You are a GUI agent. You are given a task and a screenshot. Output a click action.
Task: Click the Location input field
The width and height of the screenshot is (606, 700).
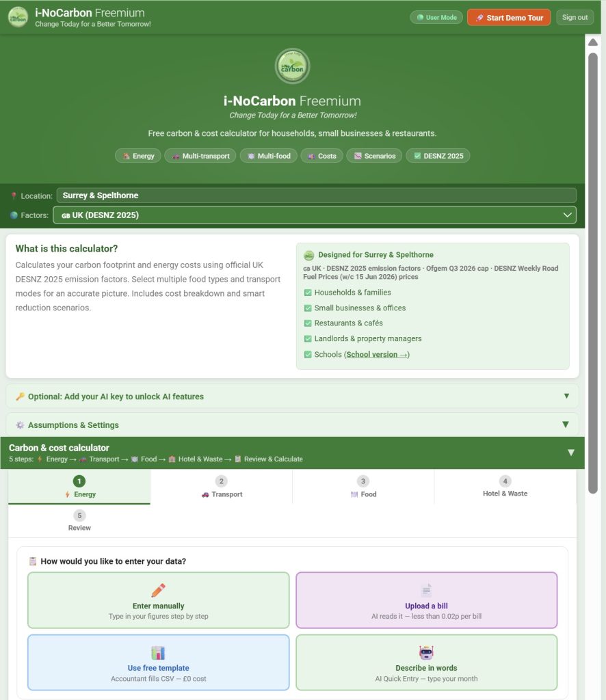(316, 196)
